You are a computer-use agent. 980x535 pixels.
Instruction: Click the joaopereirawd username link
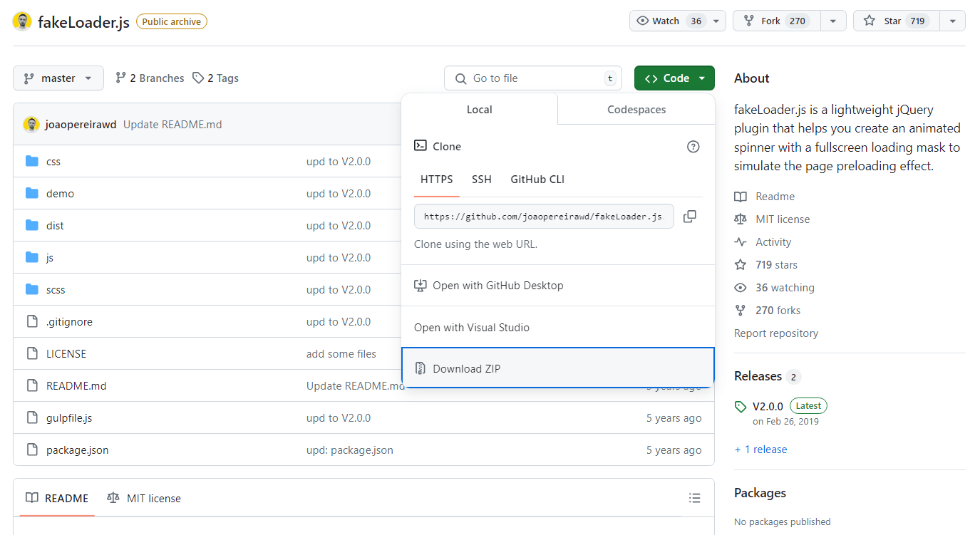(81, 125)
